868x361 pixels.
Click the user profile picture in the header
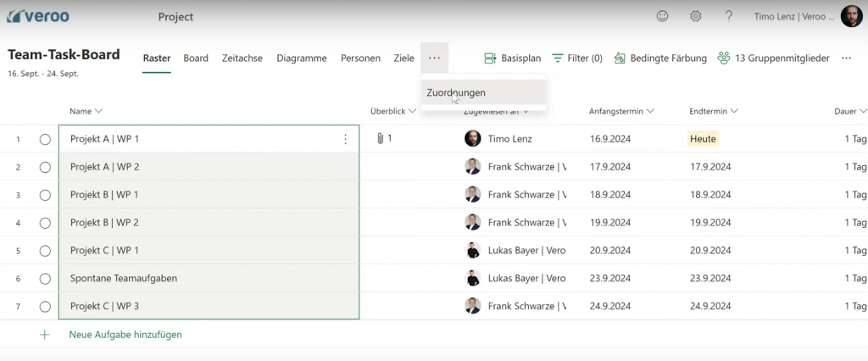tap(852, 16)
